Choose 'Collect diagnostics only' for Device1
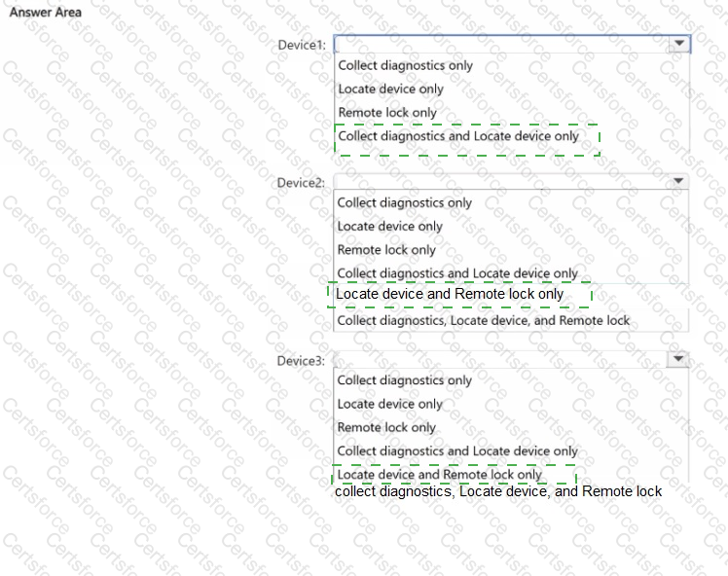This screenshot has height=576, width=728. coord(405,65)
